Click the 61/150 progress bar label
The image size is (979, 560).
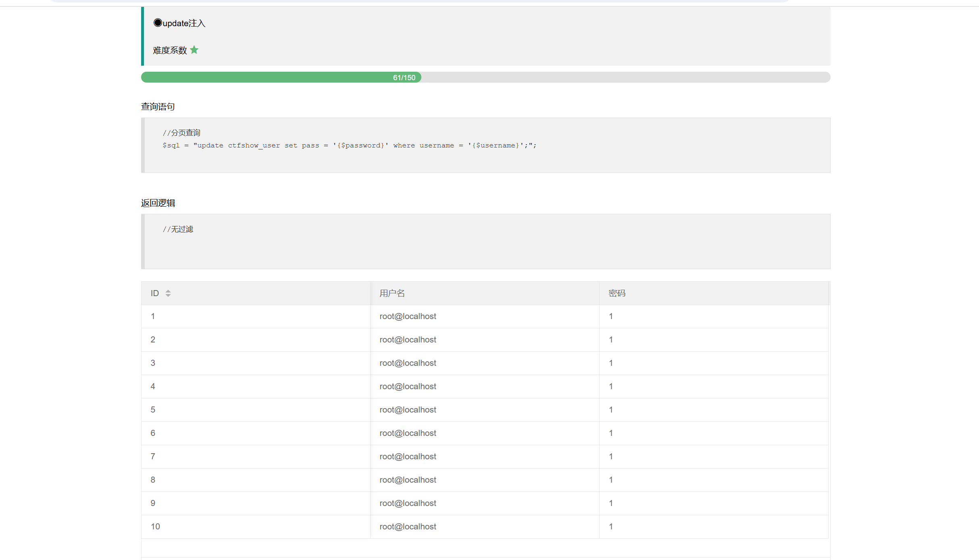404,78
